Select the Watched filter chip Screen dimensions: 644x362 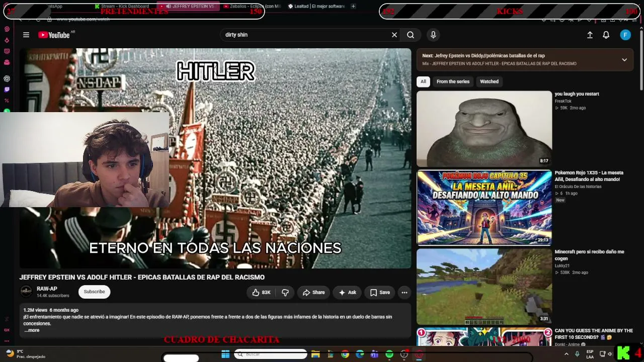[489, 81]
